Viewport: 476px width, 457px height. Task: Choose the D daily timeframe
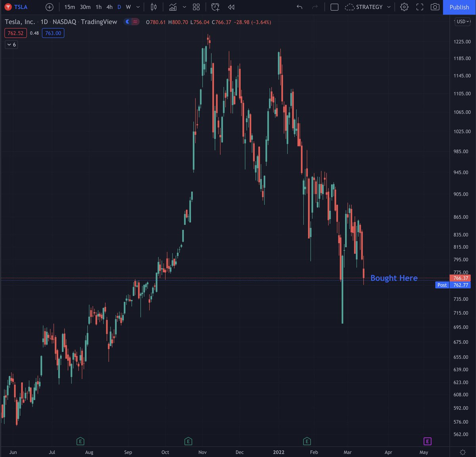pos(119,7)
